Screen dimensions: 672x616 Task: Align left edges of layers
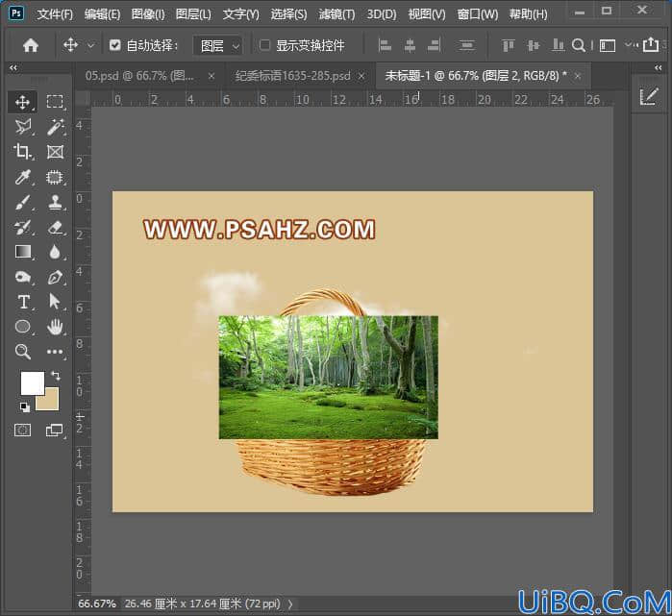tap(385, 45)
